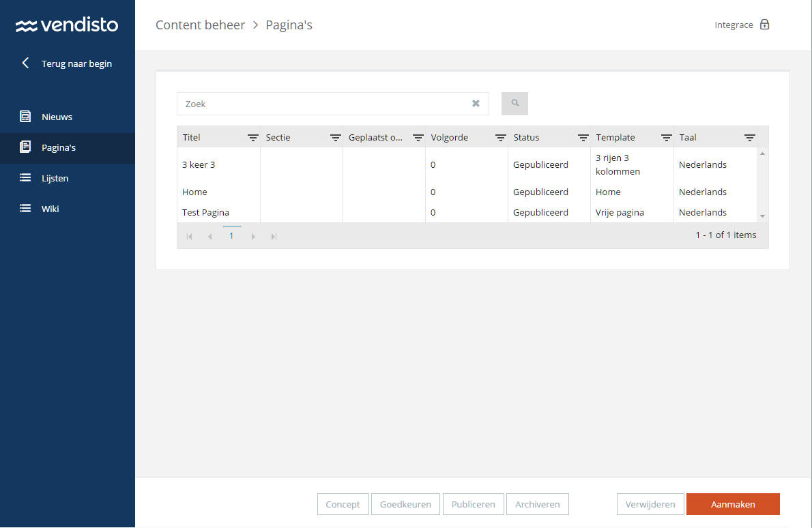812x528 pixels.
Task: Open filter menu for Titel column
Action: tap(252, 138)
